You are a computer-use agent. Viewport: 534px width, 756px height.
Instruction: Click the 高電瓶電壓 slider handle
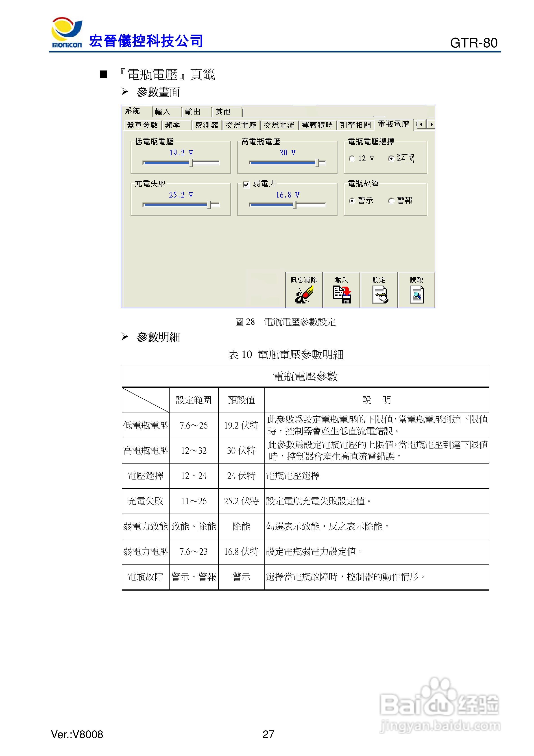tap(317, 163)
